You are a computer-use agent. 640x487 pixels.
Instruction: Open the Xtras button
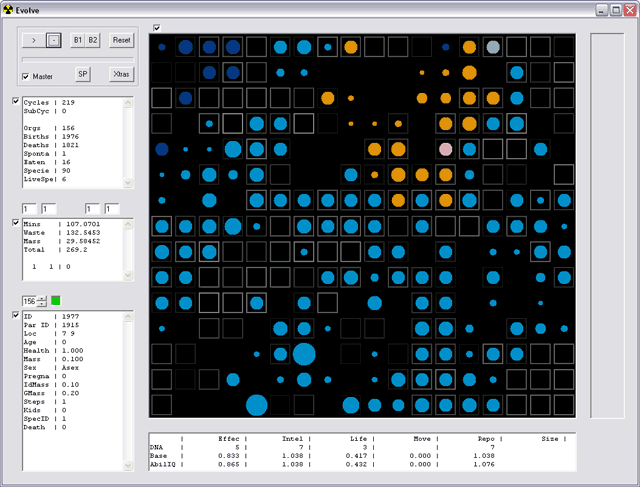[x=121, y=74]
